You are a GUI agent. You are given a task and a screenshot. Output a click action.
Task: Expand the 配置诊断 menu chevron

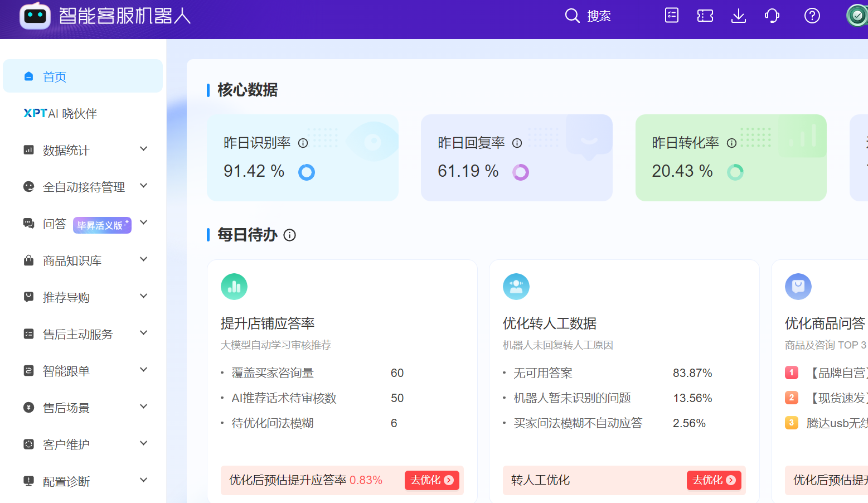tap(144, 480)
